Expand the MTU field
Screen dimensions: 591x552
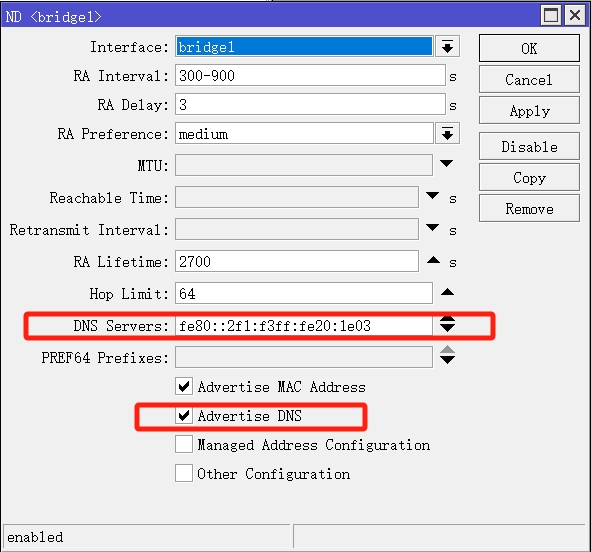coord(447,164)
